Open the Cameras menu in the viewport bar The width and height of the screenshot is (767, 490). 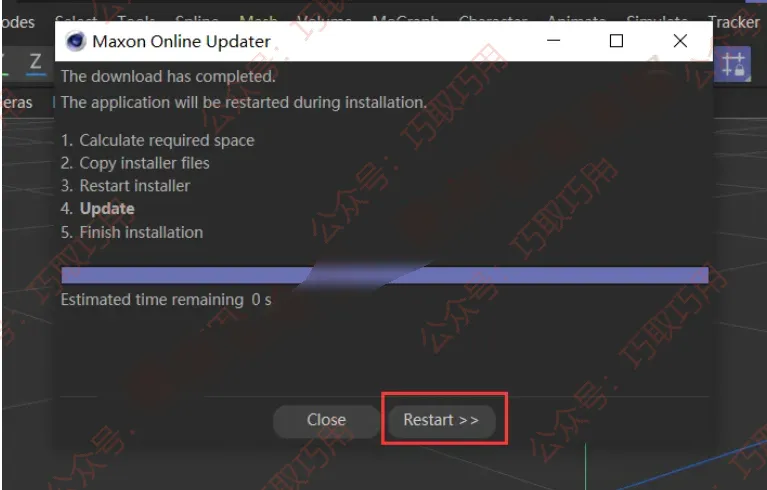click(x=16, y=103)
